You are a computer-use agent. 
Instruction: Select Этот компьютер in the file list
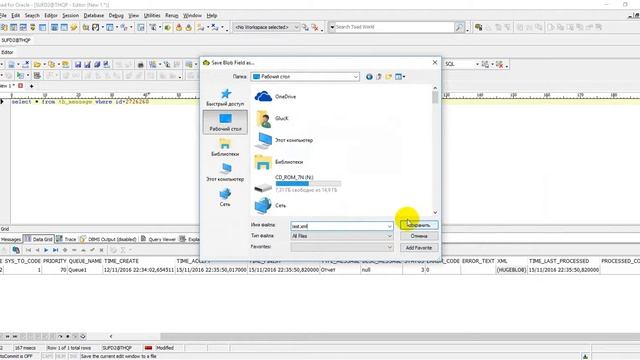coord(284,140)
